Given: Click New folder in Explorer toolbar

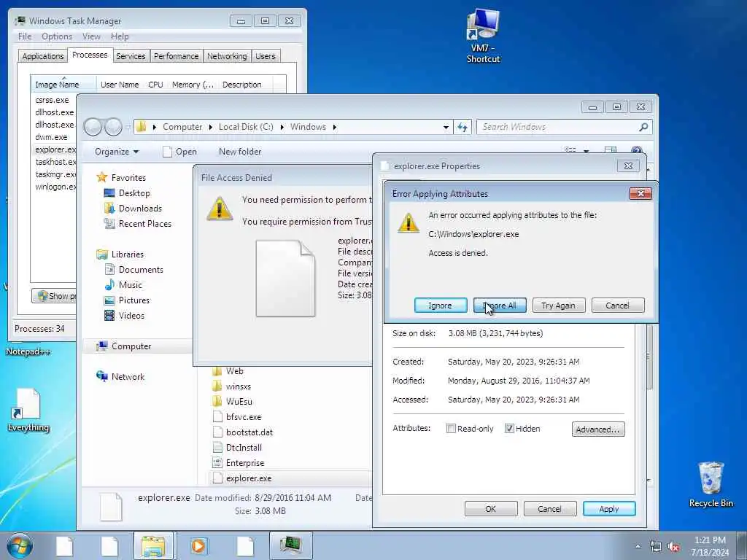Looking at the screenshot, I should click(240, 152).
